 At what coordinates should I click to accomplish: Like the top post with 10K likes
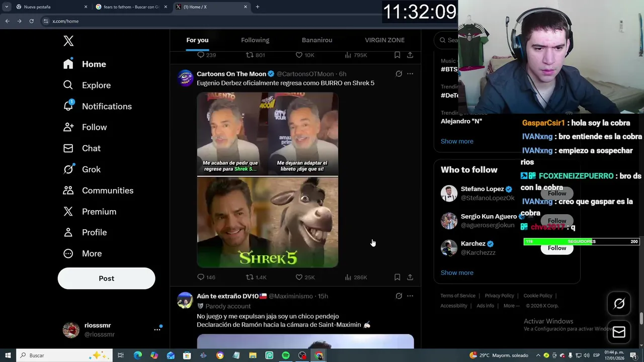coord(304,55)
